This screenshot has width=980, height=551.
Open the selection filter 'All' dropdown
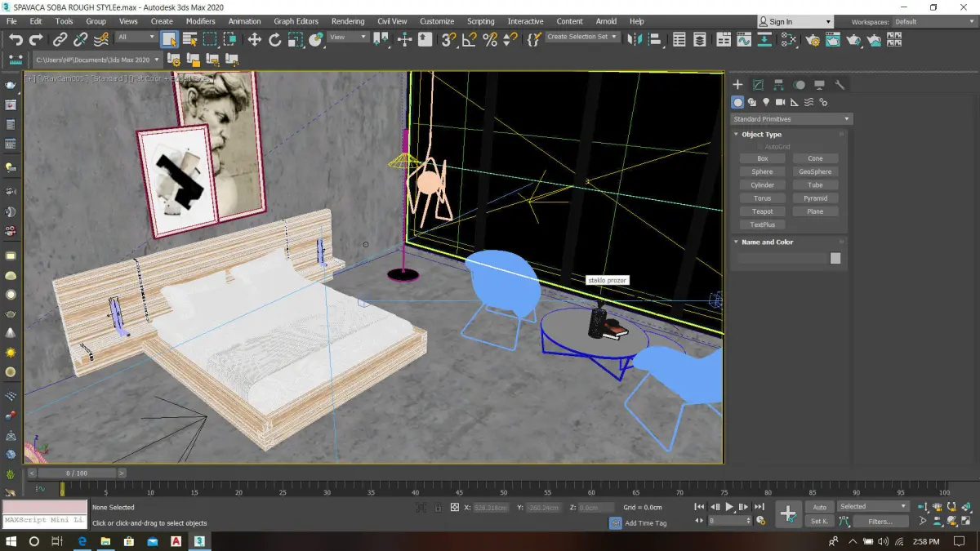pos(136,37)
